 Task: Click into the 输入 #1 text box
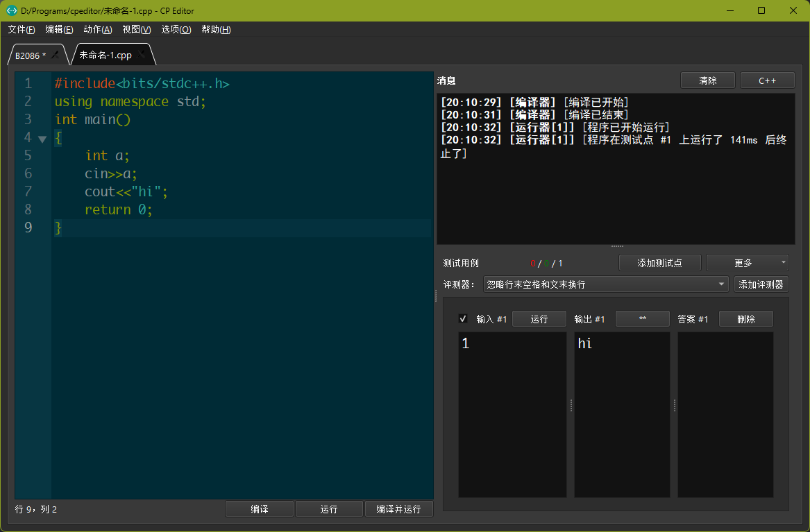click(512, 414)
